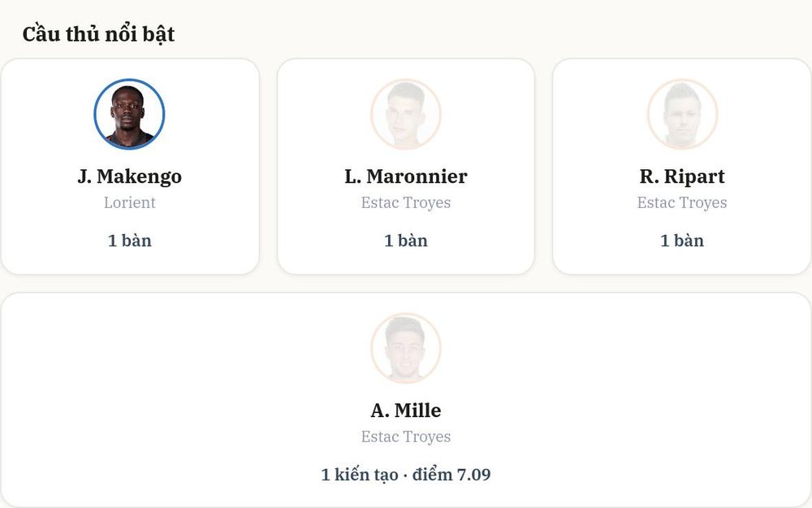Click Makengo's '1 bàn' goal stat
Viewport: 812px width, 508px height.
click(129, 241)
